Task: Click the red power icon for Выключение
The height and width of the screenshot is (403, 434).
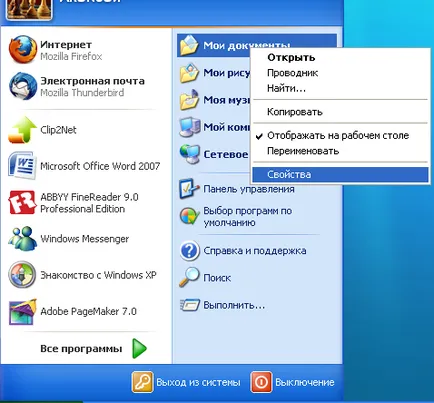Action: 261,382
